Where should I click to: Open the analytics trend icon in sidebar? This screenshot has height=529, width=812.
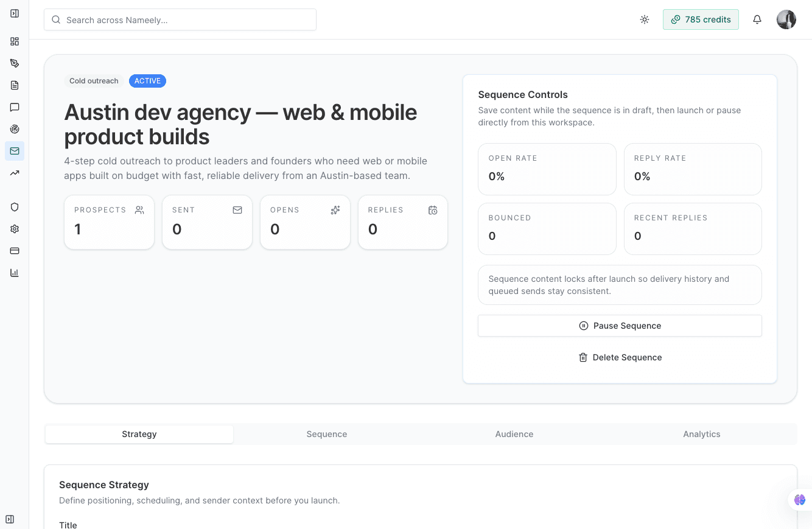[x=15, y=172]
